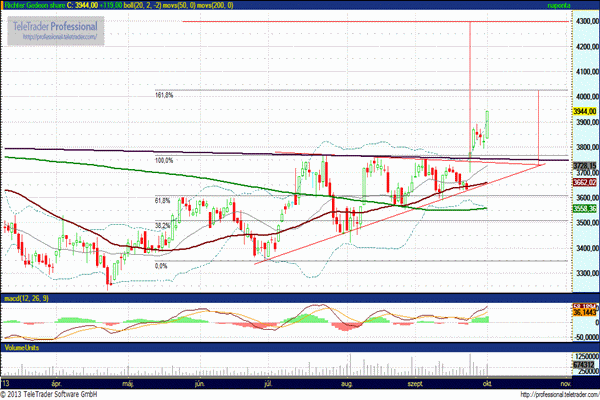600x400 pixels.
Task: Click the aug. month label on time axis
Action: point(347,384)
